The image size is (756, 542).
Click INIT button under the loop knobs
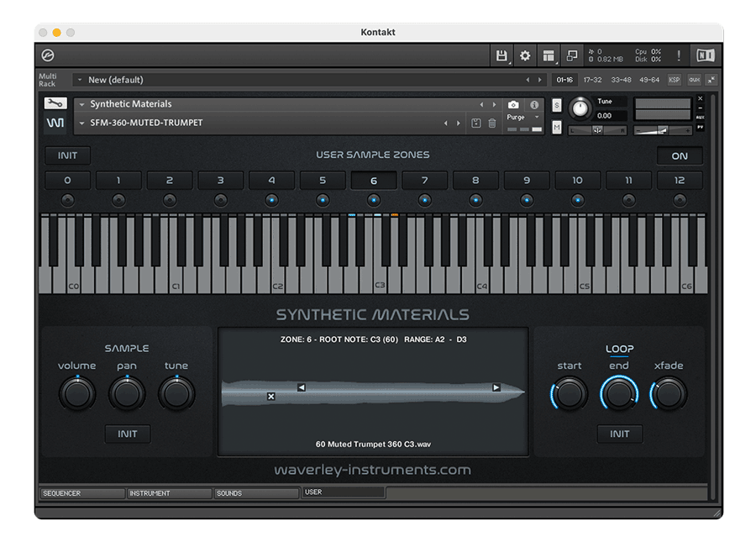(620, 434)
